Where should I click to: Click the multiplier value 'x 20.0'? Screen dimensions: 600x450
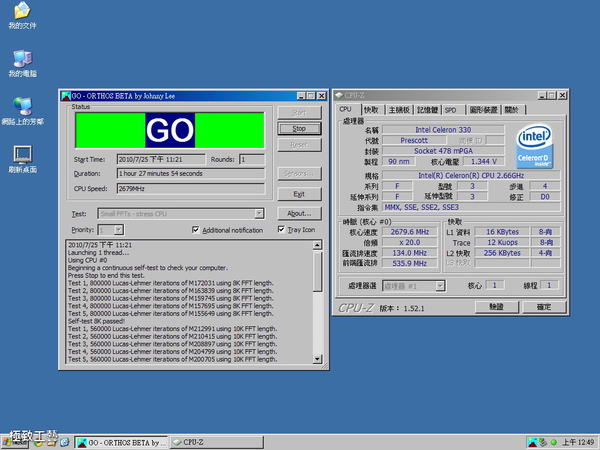click(x=410, y=242)
